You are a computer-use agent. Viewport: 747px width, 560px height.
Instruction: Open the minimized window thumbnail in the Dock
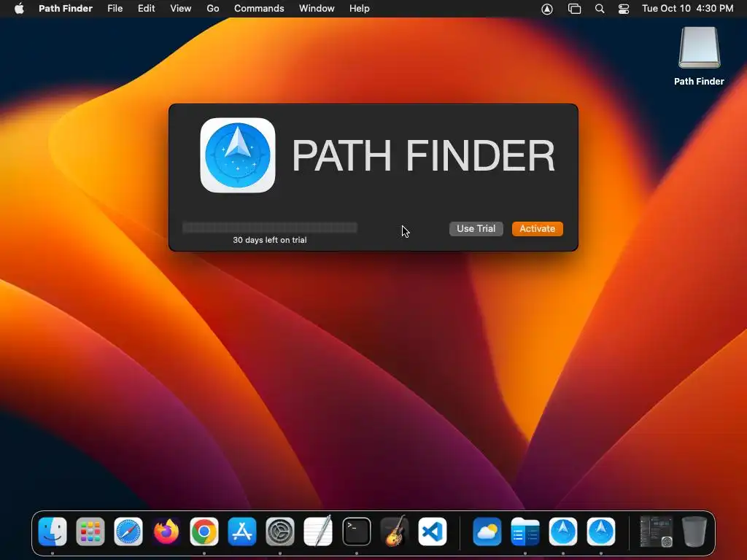click(656, 532)
